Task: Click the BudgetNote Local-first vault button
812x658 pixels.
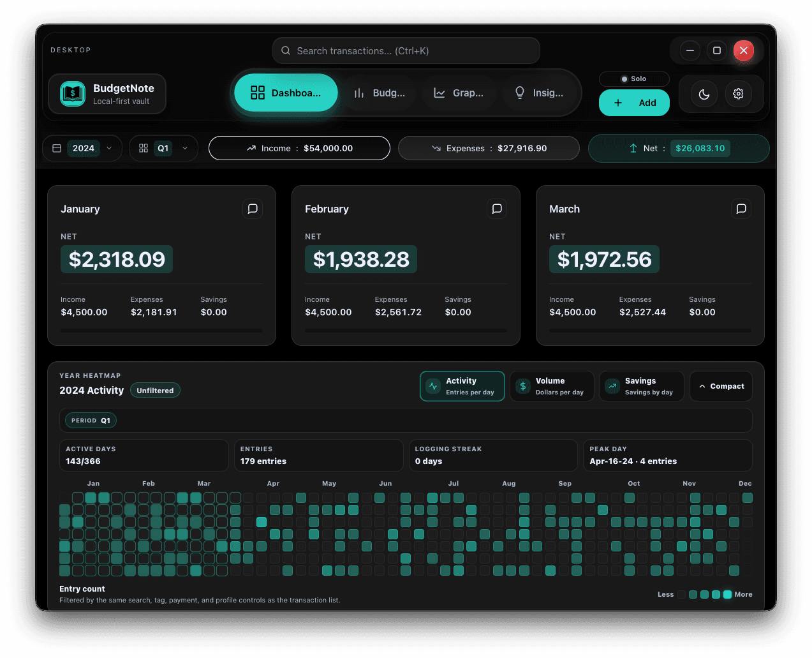Action: pyautogui.click(x=107, y=94)
